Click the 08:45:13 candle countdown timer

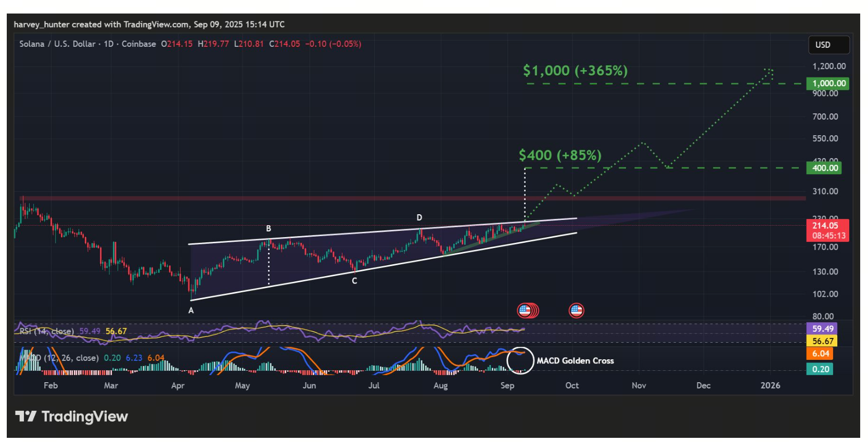click(x=828, y=236)
